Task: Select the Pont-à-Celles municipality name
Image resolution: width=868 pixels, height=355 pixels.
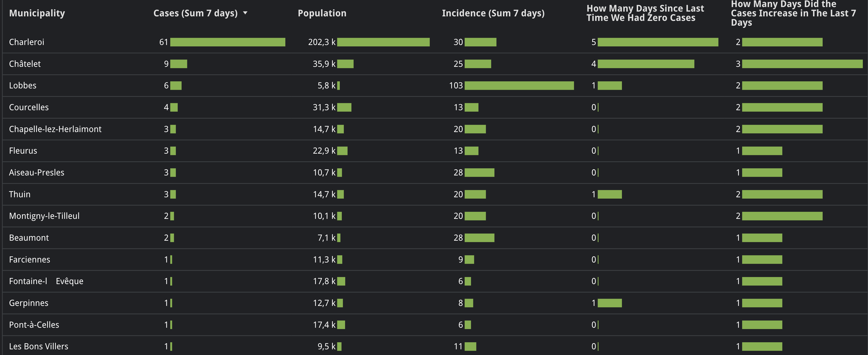Action: coord(34,325)
